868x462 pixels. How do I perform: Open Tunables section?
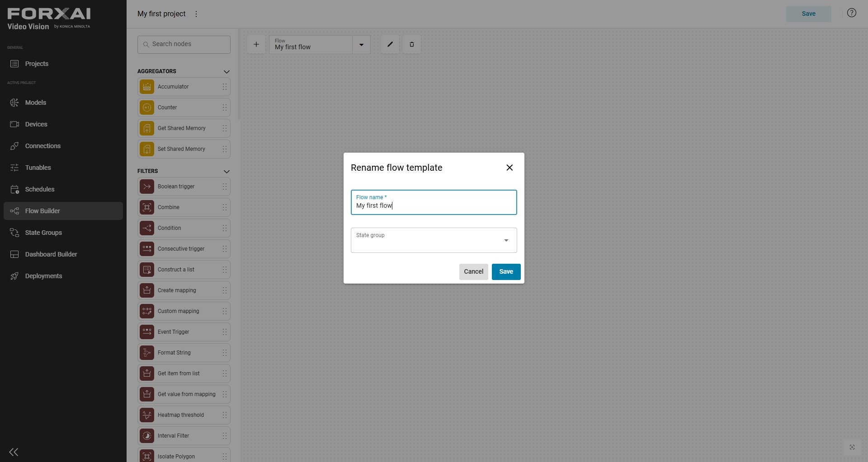click(x=63, y=168)
